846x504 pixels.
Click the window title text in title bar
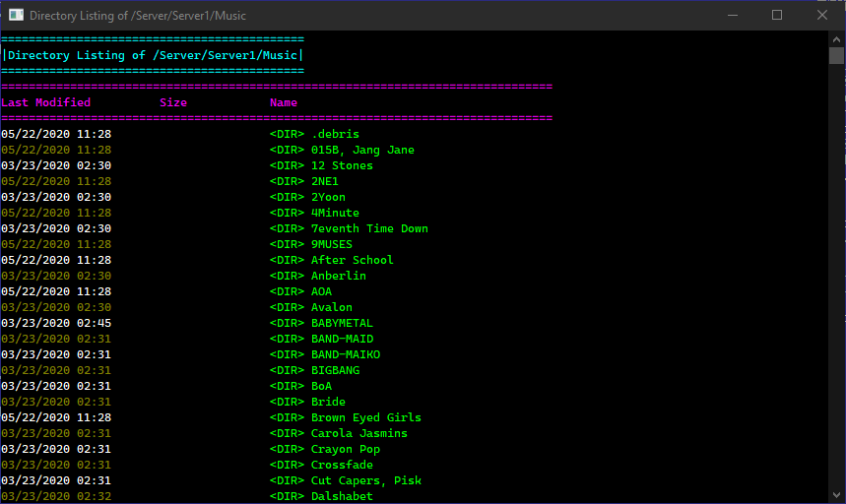coord(138,16)
